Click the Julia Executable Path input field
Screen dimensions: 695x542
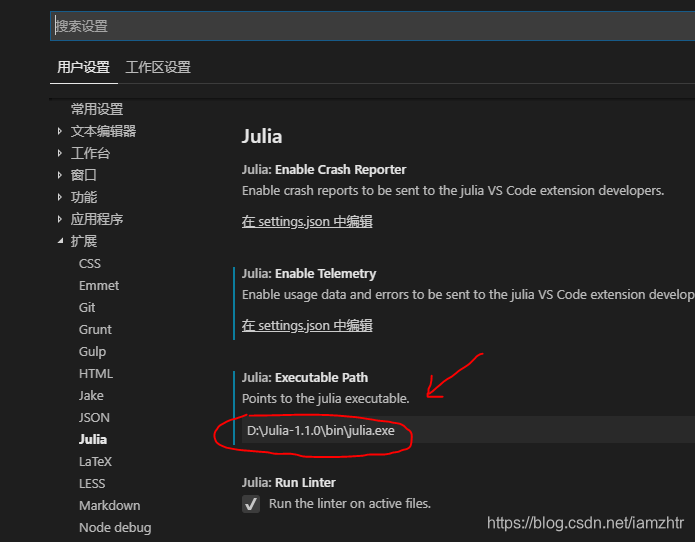[468, 430]
